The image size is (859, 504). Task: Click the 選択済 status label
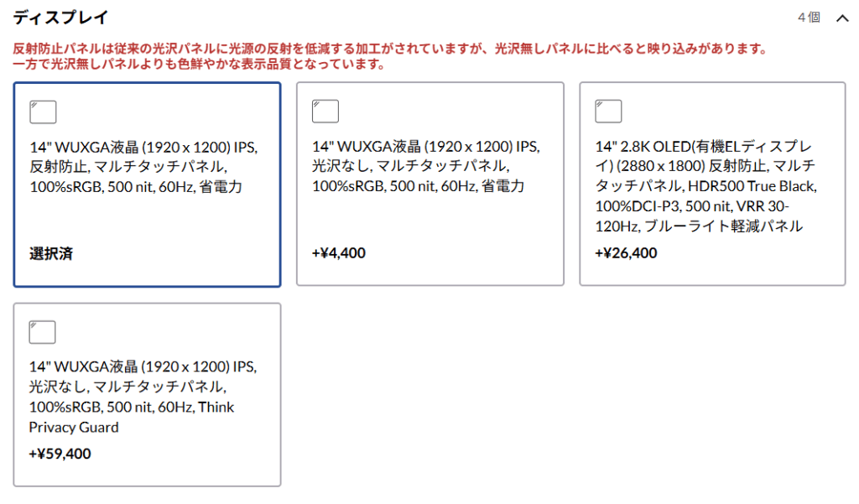click(x=51, y=253)
